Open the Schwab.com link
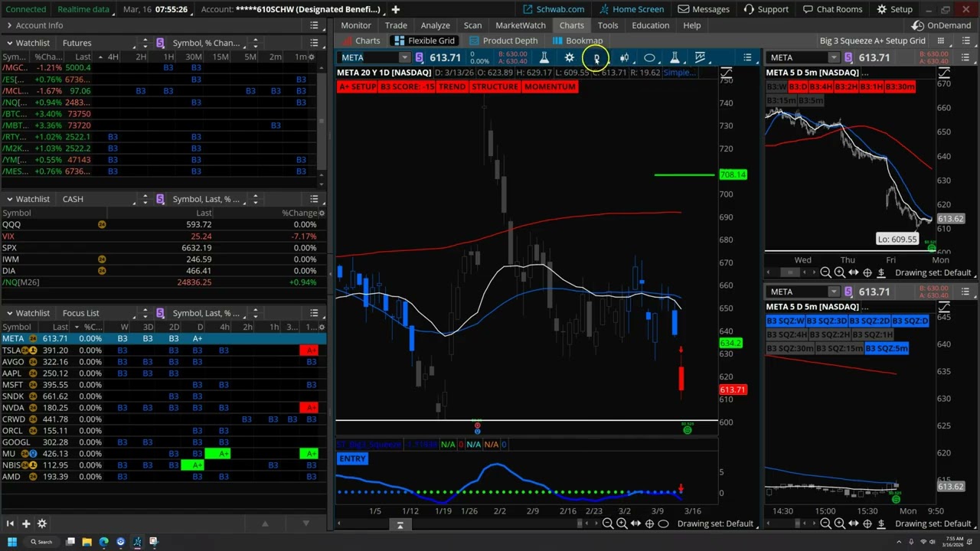The width and height of the screenshot is (980, 551). (554, 9)
